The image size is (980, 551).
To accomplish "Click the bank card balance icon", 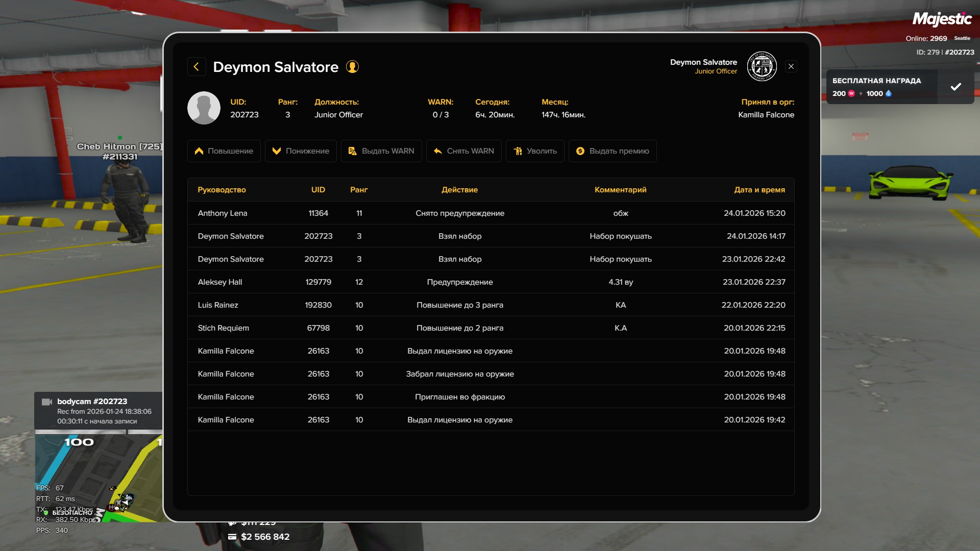I will point(232,537).
